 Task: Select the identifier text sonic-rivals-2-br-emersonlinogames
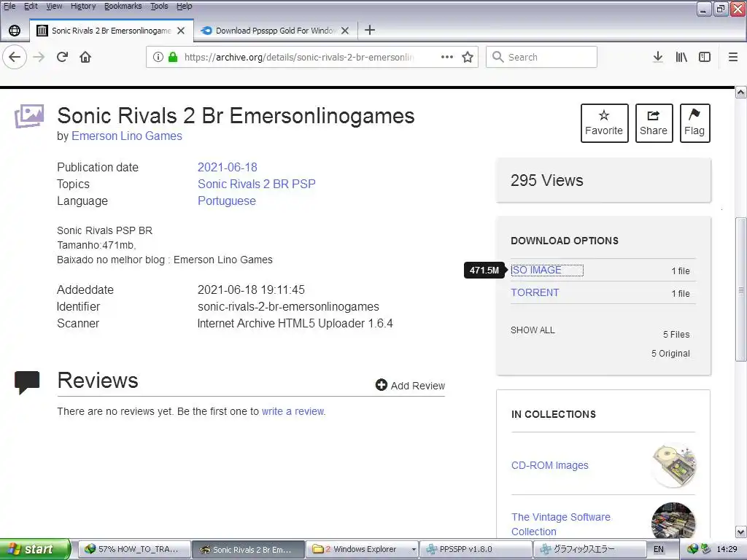click(288, 307)
